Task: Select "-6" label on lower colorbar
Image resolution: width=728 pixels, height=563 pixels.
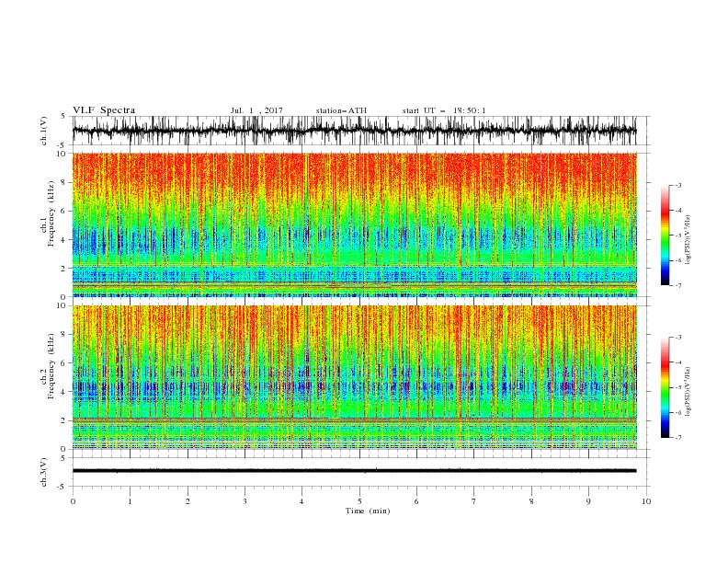Action: point(678,412)
